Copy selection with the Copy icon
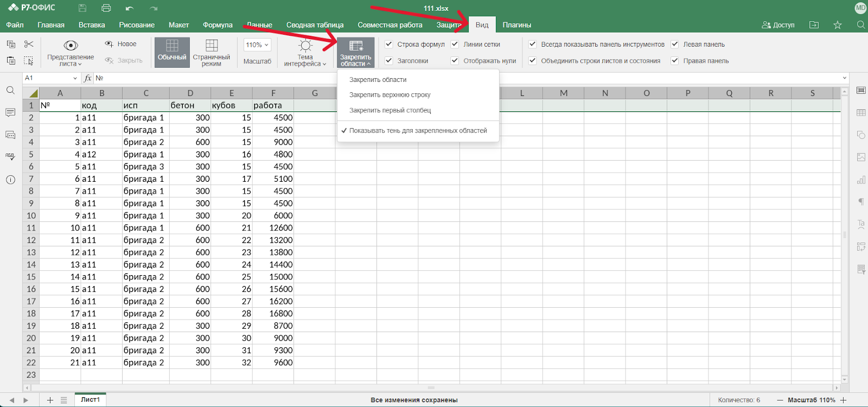 pos(11,44)
